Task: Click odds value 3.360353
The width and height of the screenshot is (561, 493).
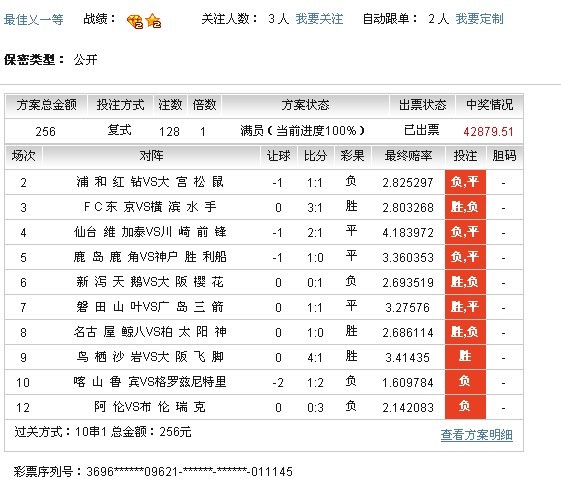Action: pos(408,258)
